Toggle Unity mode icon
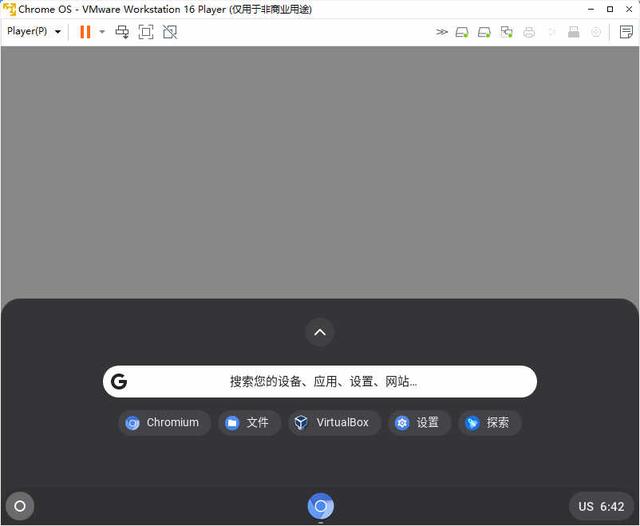Image resolution: width=640 pixels, height=526 pixels. point(170,32)
